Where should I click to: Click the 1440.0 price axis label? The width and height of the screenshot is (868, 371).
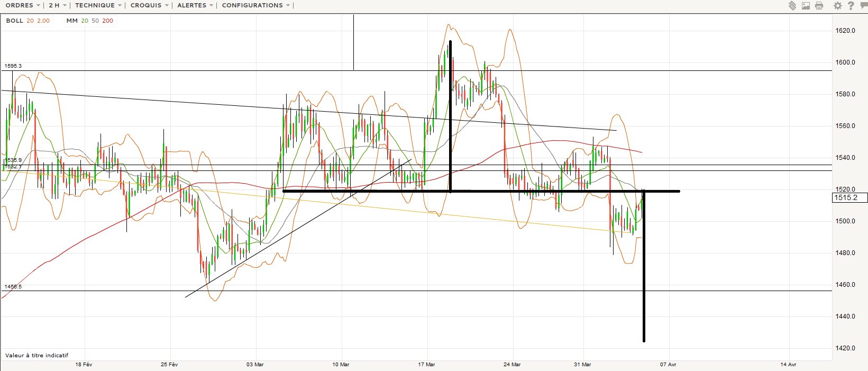pyautogui.click(x=845, y=316)
